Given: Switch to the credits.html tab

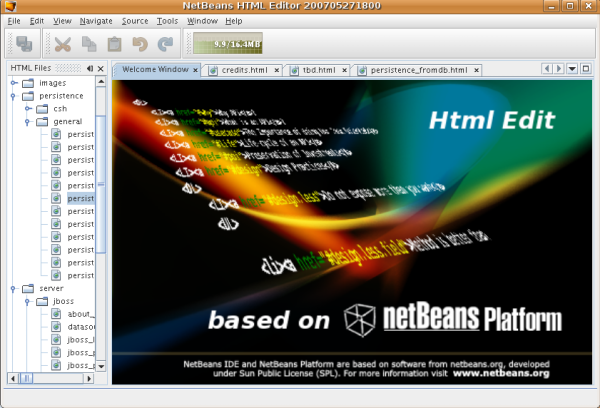Looking at the screenshot, I should click(x=245, y=70).
